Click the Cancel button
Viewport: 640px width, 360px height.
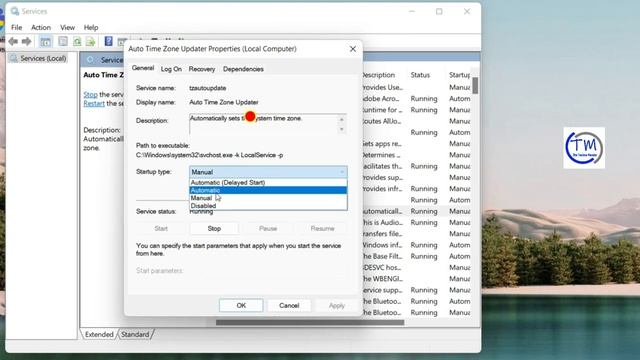[289, 305]
